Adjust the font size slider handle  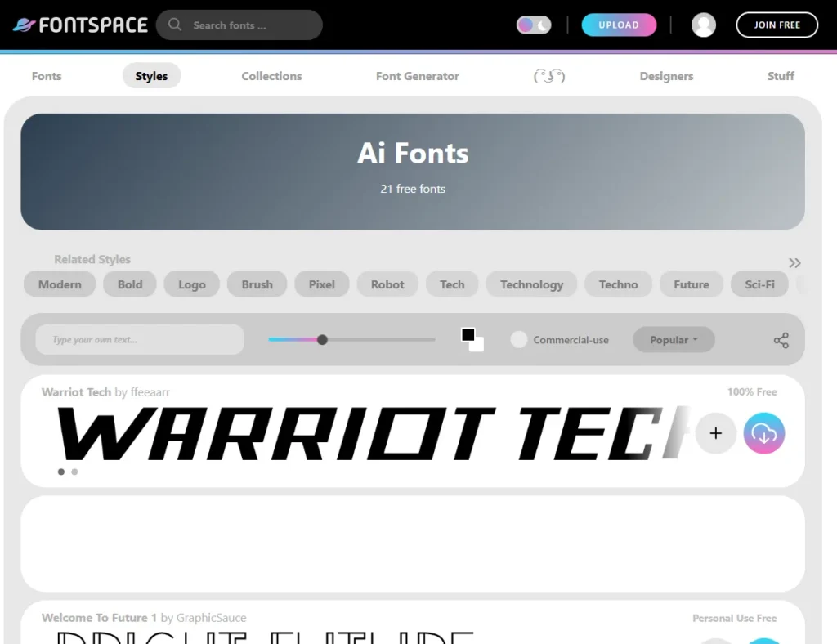click(322, 339)
